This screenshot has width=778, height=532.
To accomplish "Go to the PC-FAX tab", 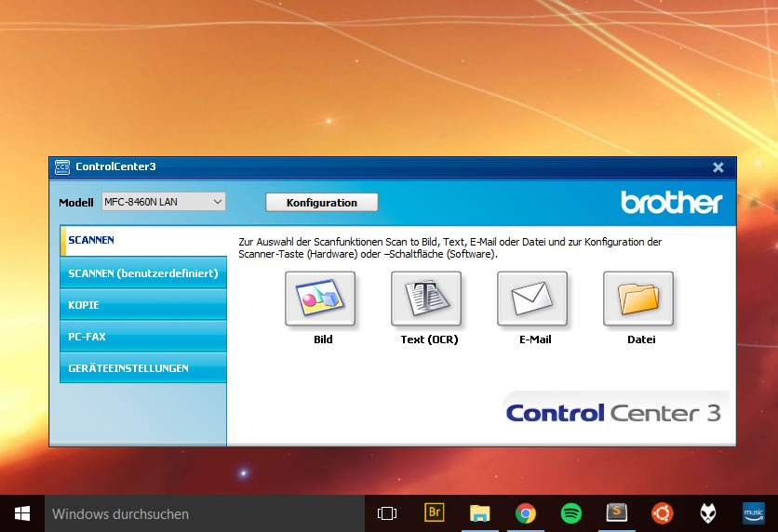I will [143, 336].
